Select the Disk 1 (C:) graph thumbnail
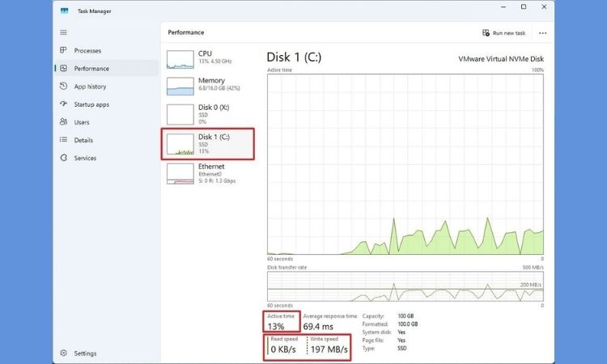Image resolution: width=607 pixels, height=364 pixels. coord(180,144)
